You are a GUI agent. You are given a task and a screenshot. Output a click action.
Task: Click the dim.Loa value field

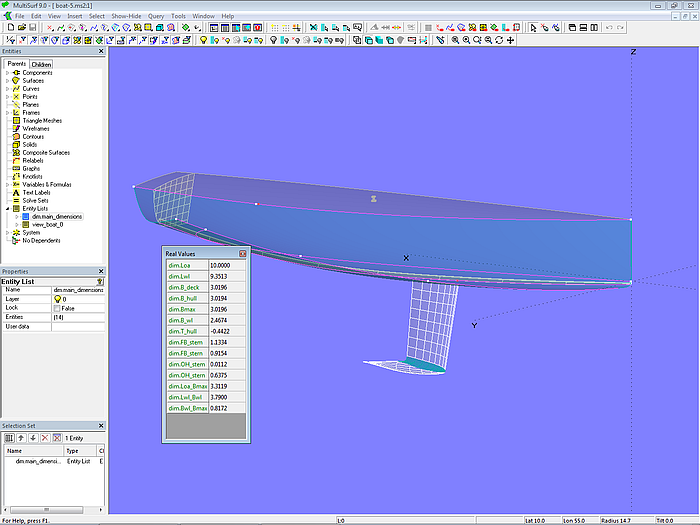[222, 264]
